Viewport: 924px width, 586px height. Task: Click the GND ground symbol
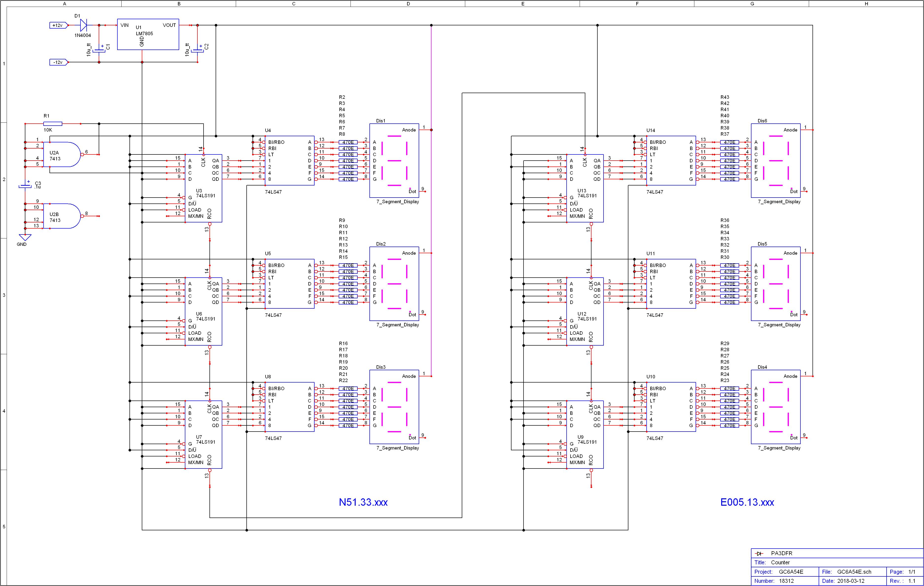point(25,238)
